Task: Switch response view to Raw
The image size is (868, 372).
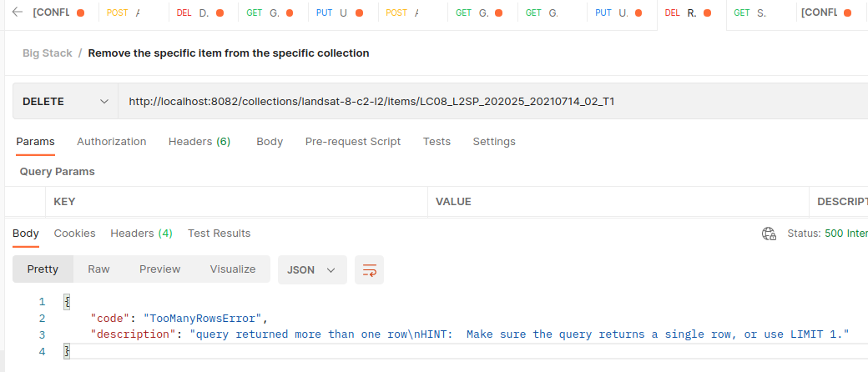Action: pos(98,269)
